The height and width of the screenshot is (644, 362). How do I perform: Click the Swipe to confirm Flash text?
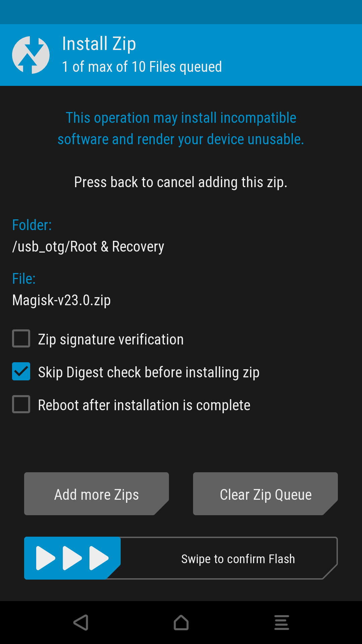coord(238,559)
